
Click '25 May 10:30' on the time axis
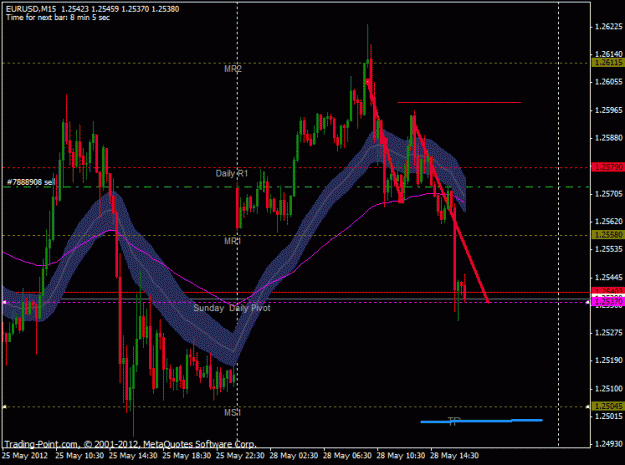click(80, 455)
